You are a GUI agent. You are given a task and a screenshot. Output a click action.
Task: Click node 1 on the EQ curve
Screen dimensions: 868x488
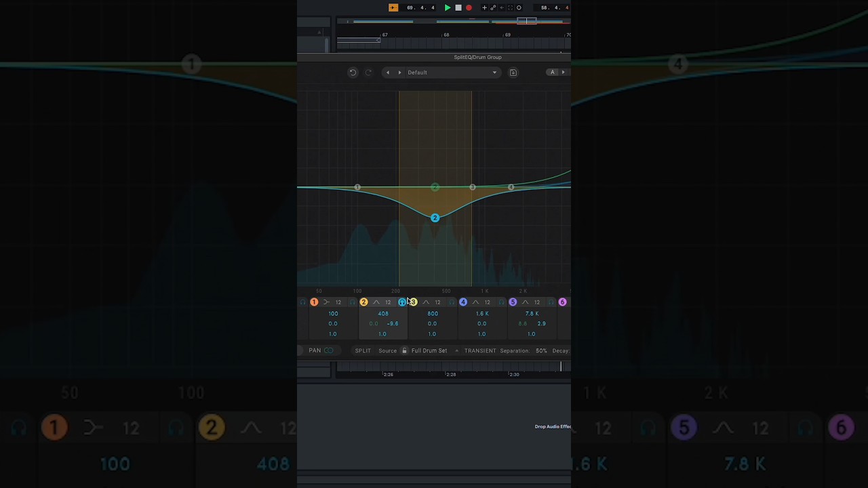tap(357, 187)
